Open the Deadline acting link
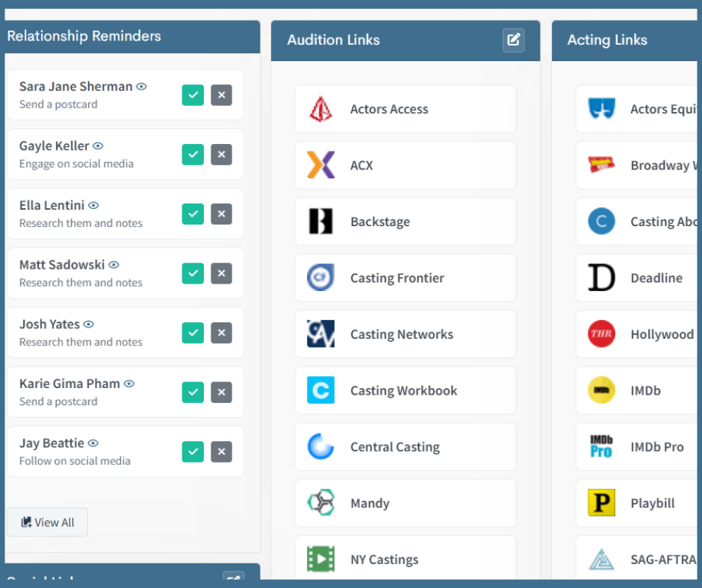This screenshot has height=588, width=702. pyautogui.click(x=656, y=278)
